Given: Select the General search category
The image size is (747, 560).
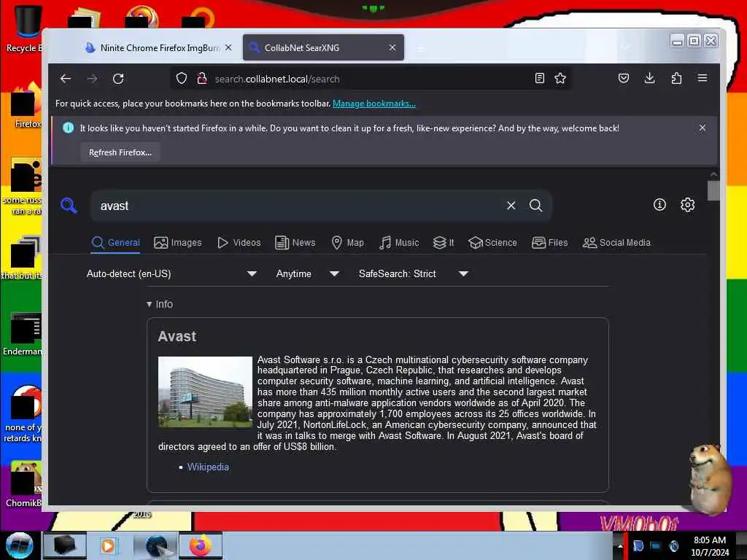Looking at the screenshot, I should coord(116,243).
